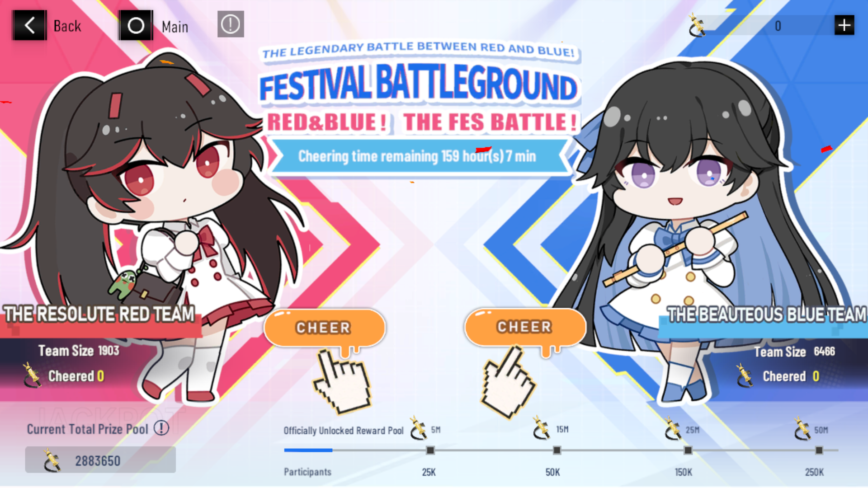Image resolution: width=868 pixels, height=488 pixels.
Task: Tap the 5M reward cheer stick icon
Action: (418, 428)
